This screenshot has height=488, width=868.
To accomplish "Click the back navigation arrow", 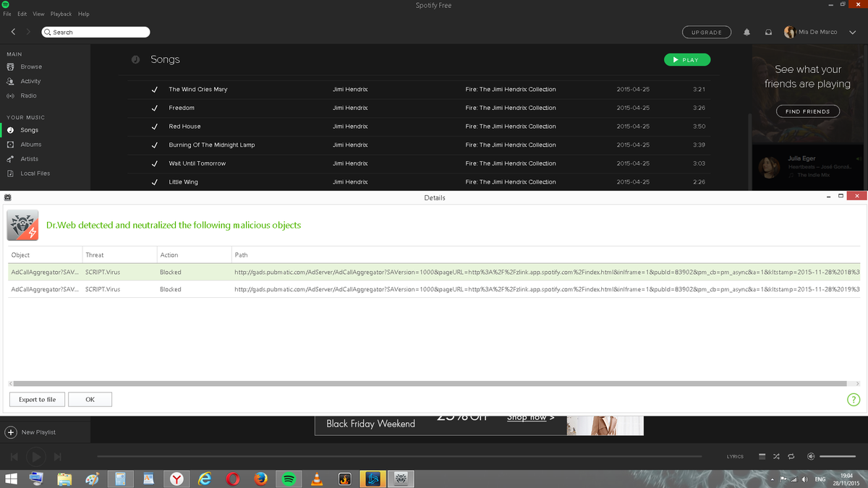I will tap(13, 32).
